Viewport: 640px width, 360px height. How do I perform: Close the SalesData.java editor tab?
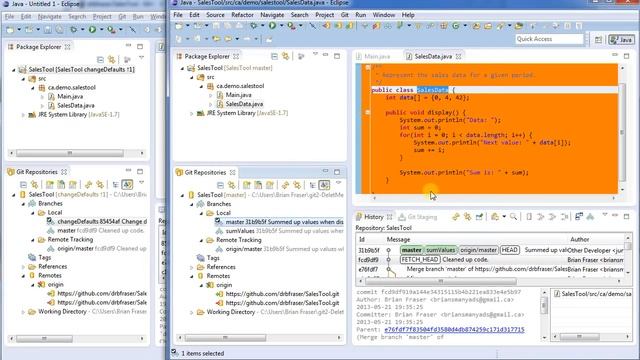459,56
